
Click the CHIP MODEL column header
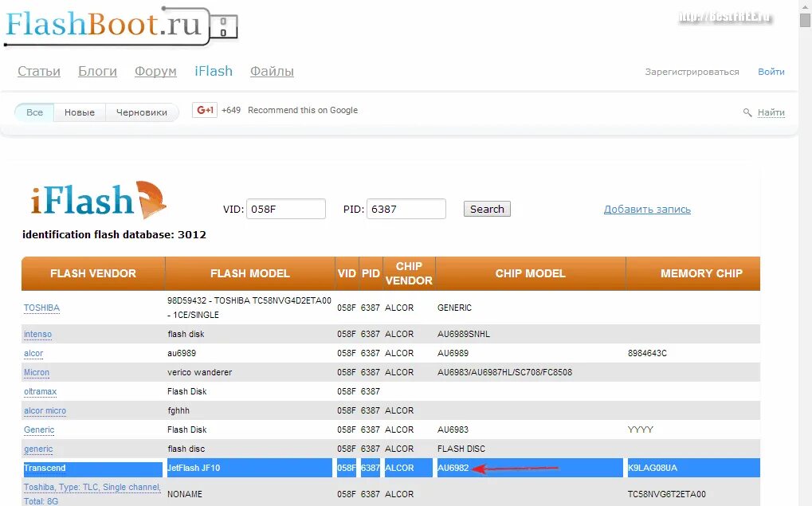click(x=530, y=273)
